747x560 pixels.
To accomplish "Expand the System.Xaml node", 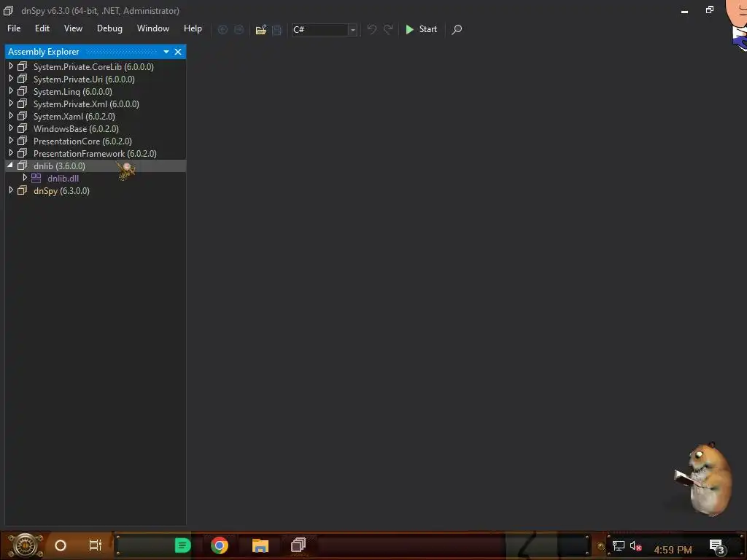I will tap(11, 116).
